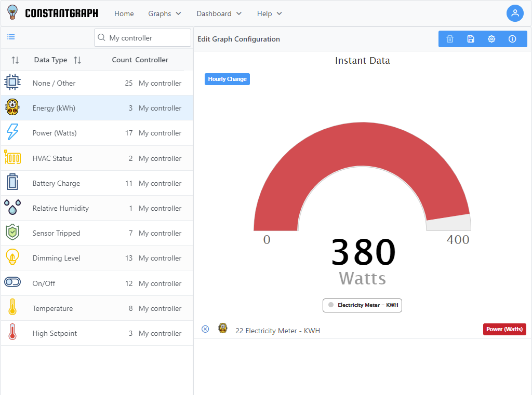Go to the Home page
The width and height of the screenshot is (532, 395).
click(x=124, y=13)
